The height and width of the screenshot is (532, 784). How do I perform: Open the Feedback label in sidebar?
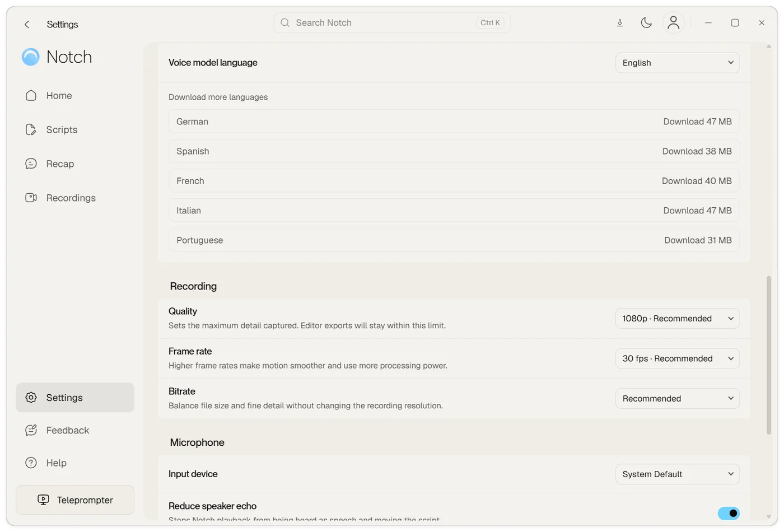point(67,430)
